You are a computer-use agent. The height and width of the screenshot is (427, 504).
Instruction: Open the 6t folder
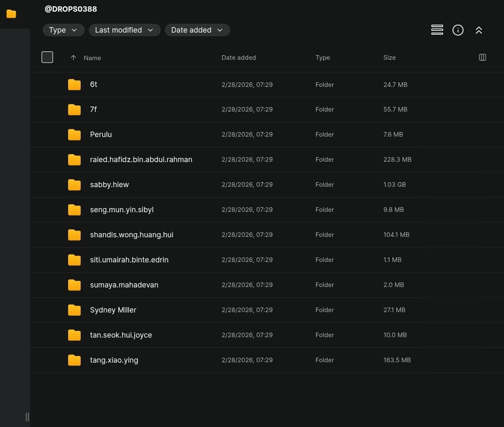coord(94,84)
